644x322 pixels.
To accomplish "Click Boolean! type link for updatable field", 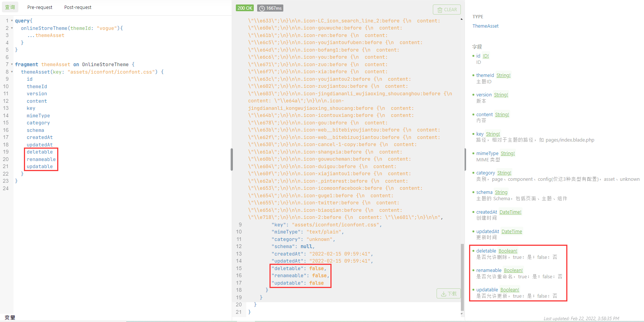I will pyautogui.click(x=509, y=290).
